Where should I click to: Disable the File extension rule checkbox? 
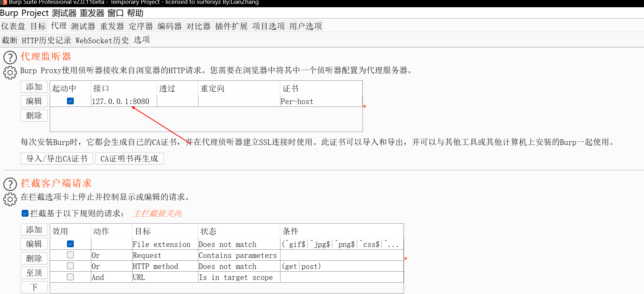(x=70, y=244)
